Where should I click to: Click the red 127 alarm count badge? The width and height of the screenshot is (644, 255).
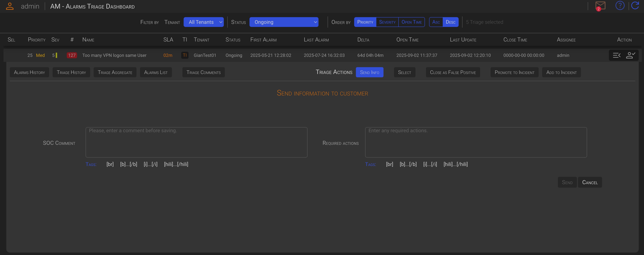pyautogui.click(x=72, y=55)
